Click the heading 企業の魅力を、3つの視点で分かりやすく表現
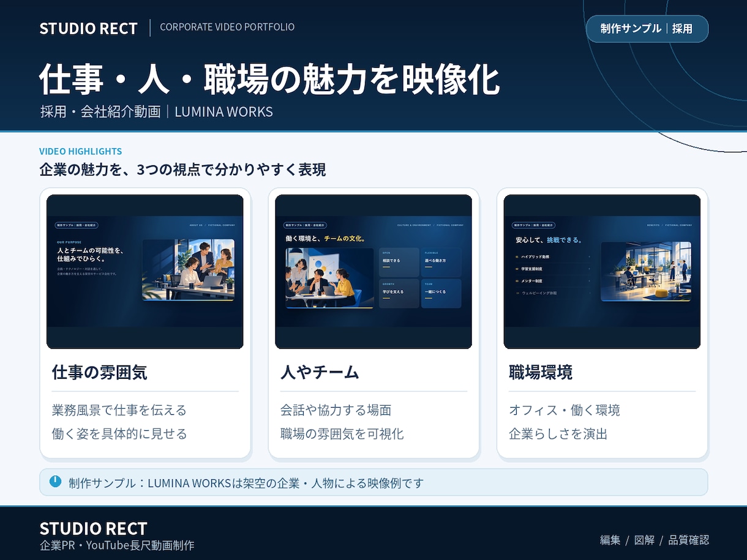The width and height of the screenshot is (747, 560). pyautogui.click(x=182, y=170)
